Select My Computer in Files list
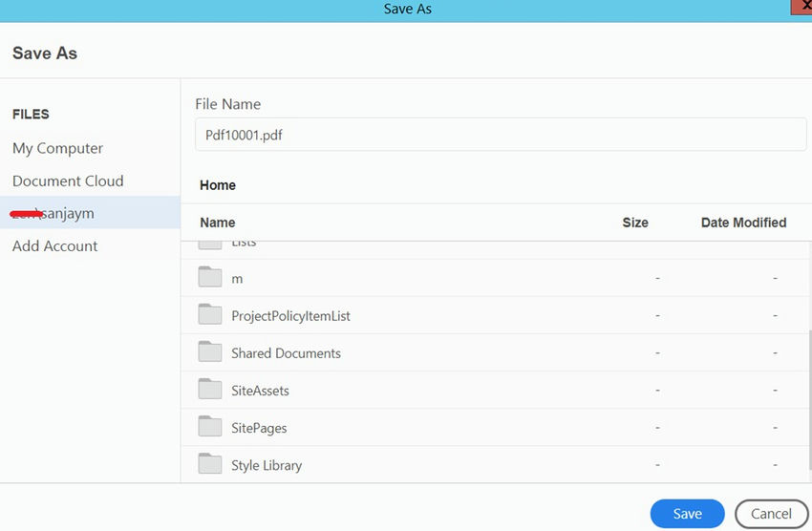The image size is (812, 531). click(57, 149)
